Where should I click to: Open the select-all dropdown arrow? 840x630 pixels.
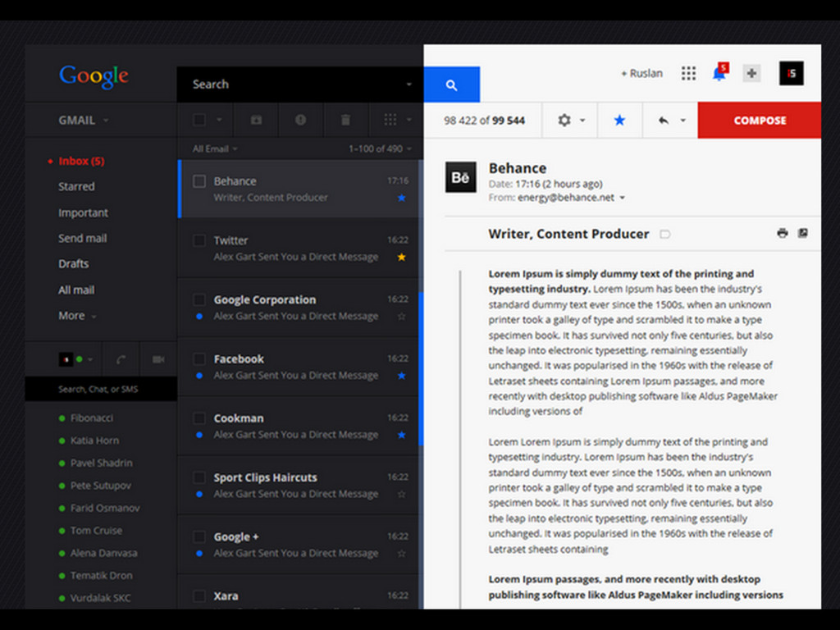(x=219, y=120)
